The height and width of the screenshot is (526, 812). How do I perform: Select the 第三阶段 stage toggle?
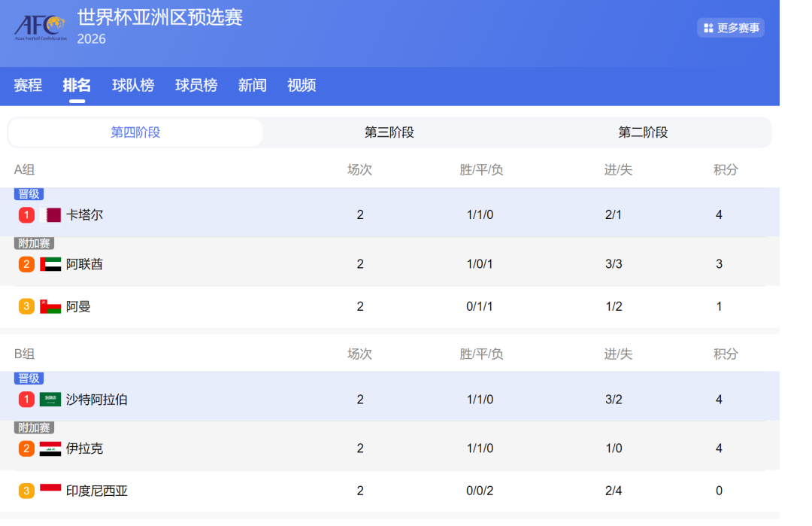point(389,132)
